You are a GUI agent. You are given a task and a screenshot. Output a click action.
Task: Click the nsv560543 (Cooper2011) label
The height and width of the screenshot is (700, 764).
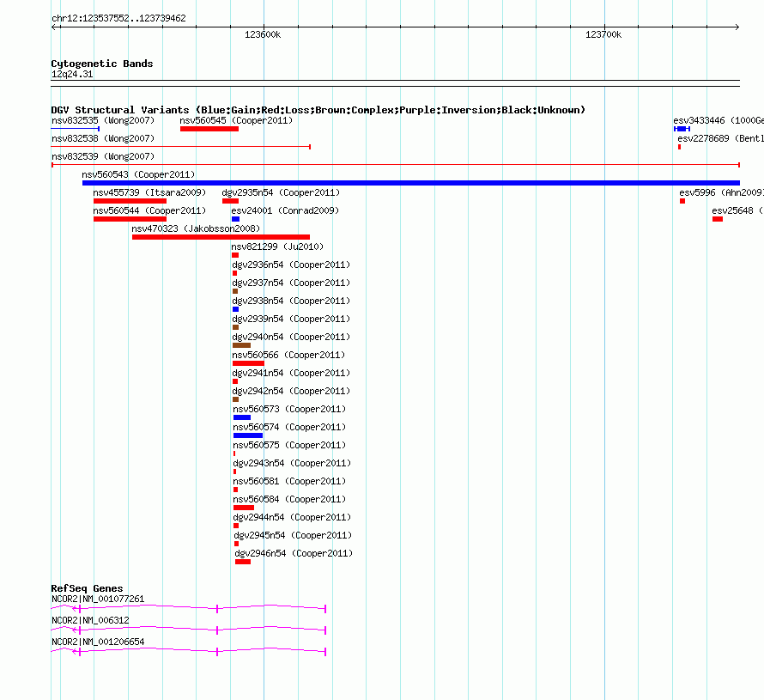(x=138, y=174)
